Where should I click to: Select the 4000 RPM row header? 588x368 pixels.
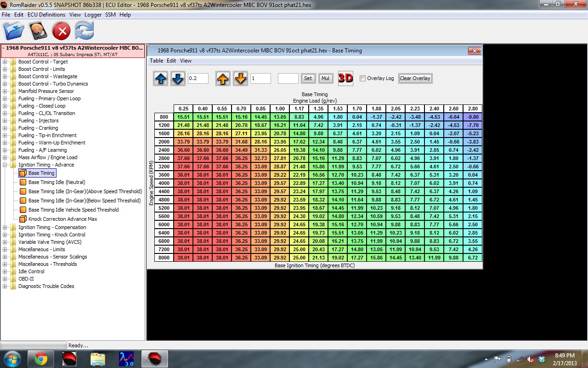click(164, 183)
